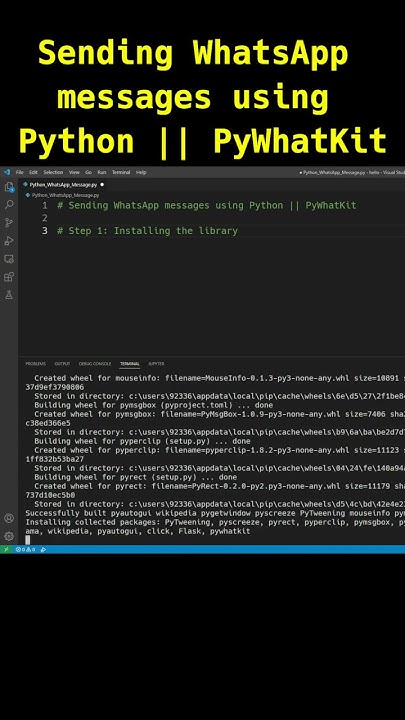The height and width of the screenshot is (720, 405).
Task: Click the comment "# Sending WhatsApp messages using Python || PyWhatKit"
Action: [207, 205]
